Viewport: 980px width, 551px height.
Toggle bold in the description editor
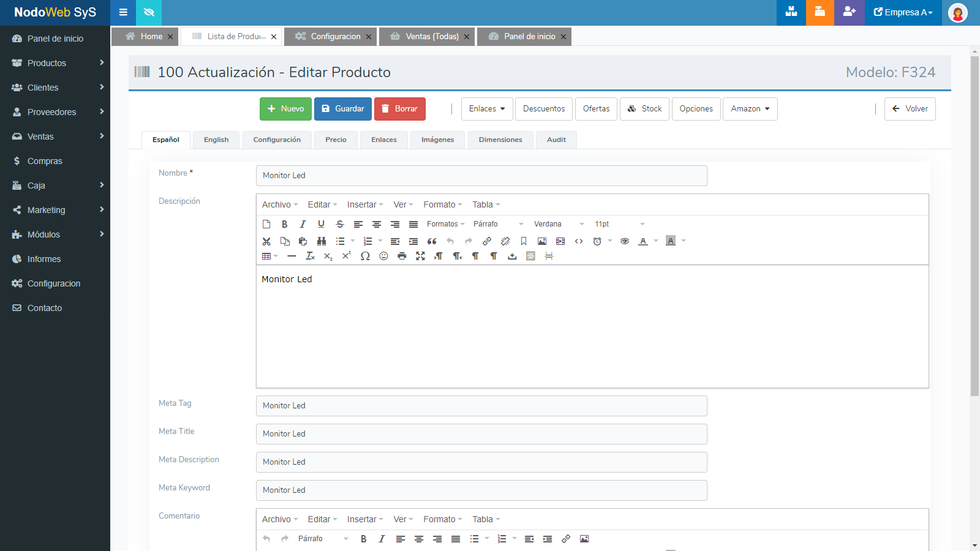point(284,224)
